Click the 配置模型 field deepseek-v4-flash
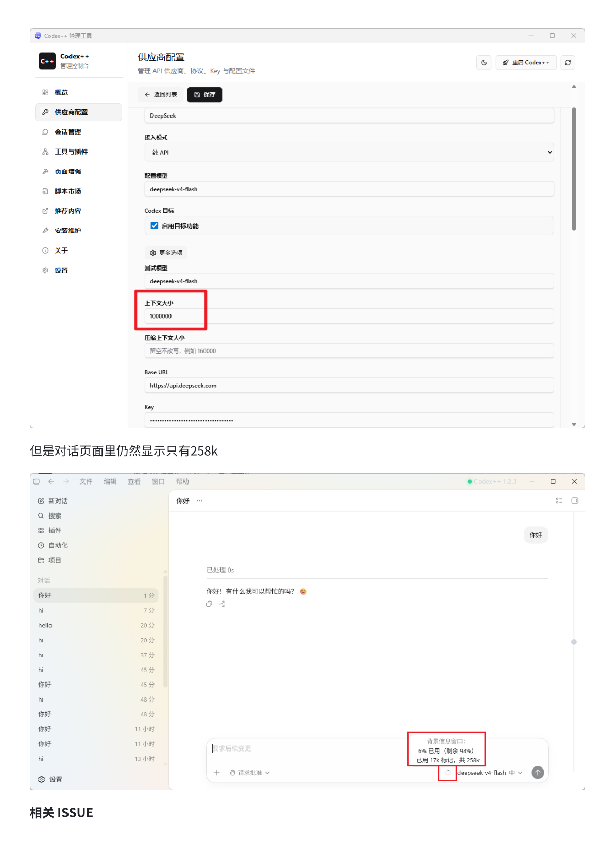This screenshot has height=868, width=614. 349,189
